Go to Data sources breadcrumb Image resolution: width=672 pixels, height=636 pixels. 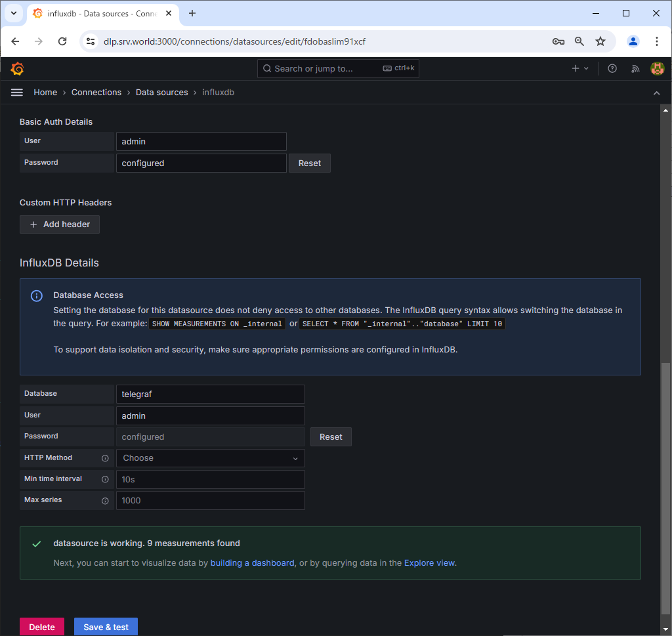[x=161, y=93]
